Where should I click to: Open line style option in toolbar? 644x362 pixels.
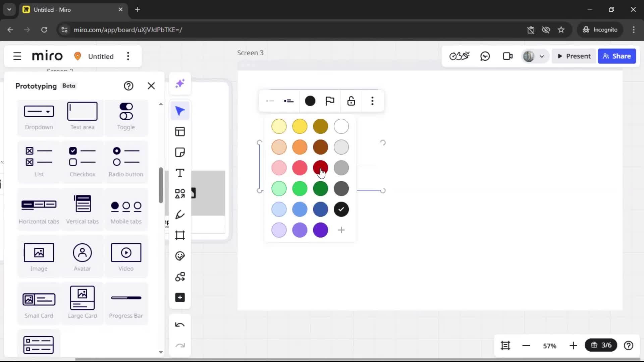click(x=289, y=101)
